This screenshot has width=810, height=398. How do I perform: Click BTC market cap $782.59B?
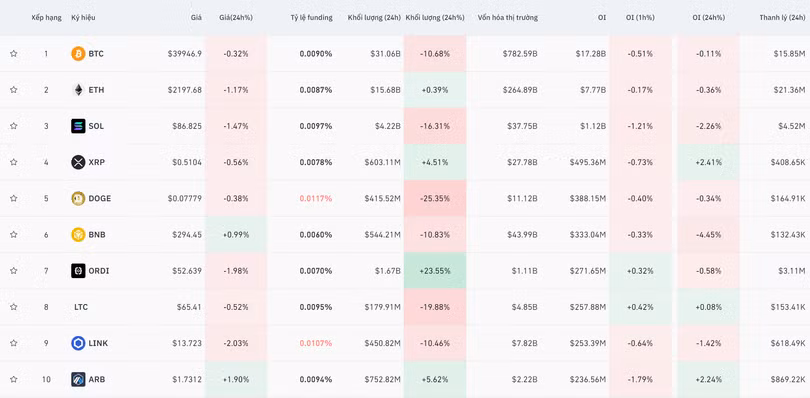pos(520,54)
